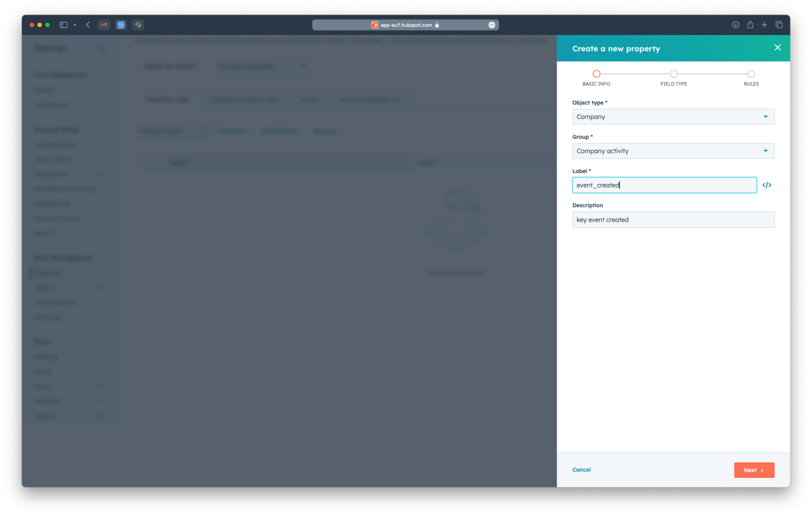Open a new browser tab with plus icon

click(x=764, y=24)
